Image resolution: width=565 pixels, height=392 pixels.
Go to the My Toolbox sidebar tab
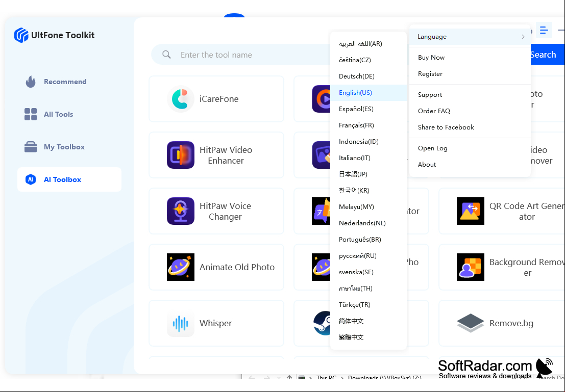click(69, 147)
